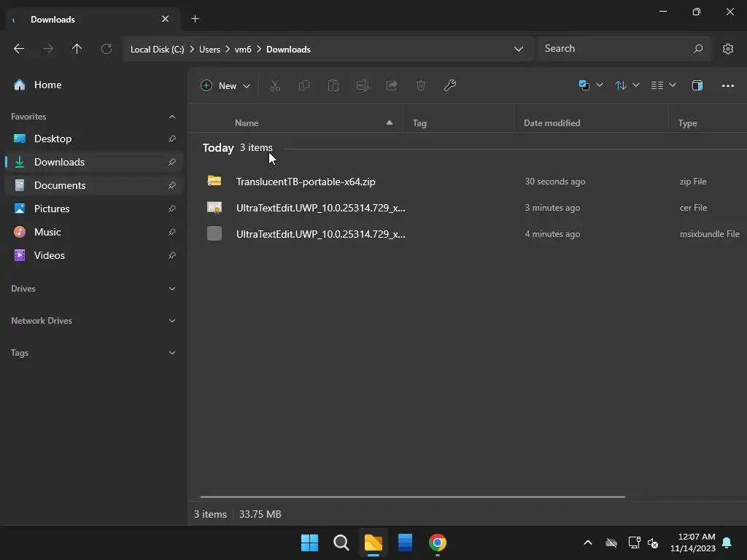747x560 pixels.
Task: Click Users in the breadcrumb path
Action: point(209,50)
